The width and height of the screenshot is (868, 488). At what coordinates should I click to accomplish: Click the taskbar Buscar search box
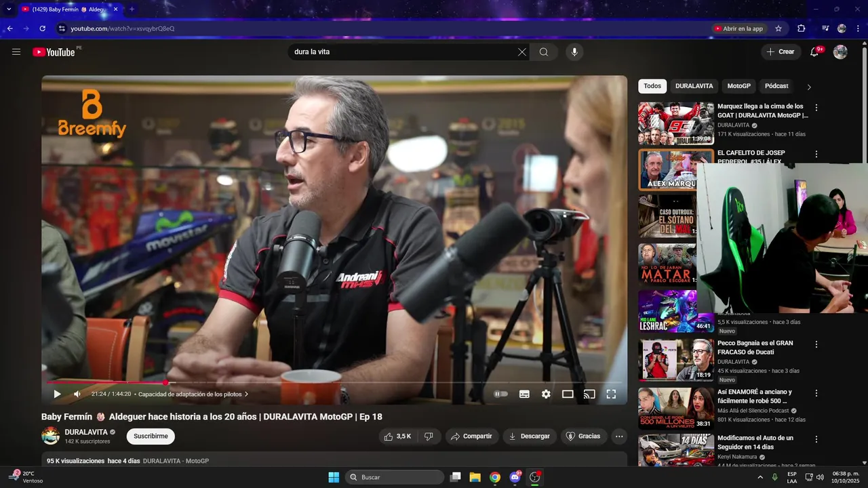(x=395, y=477)
